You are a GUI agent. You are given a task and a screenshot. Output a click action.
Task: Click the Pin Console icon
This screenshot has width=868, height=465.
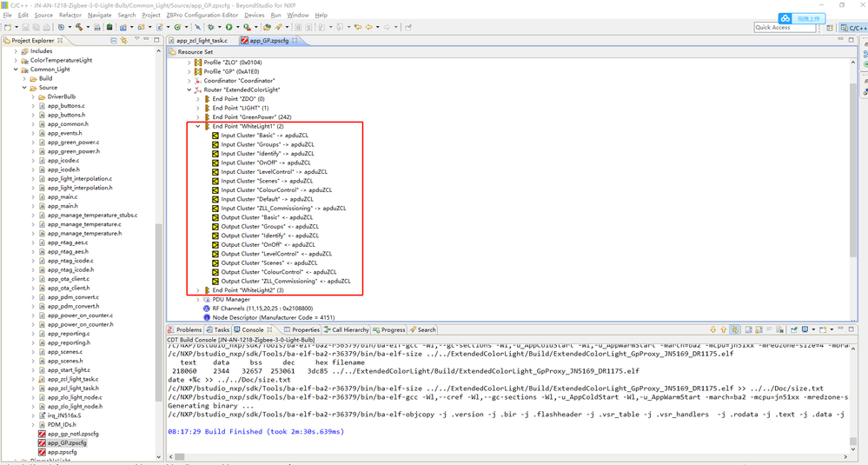coord(794,329)
